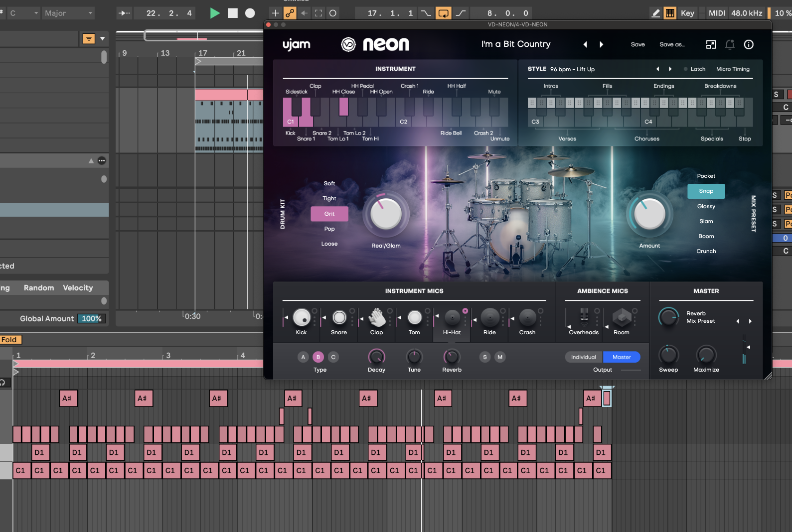Click the Breakdowns section label
This screenshot has width=792, height=532.
tap(720, 86)
